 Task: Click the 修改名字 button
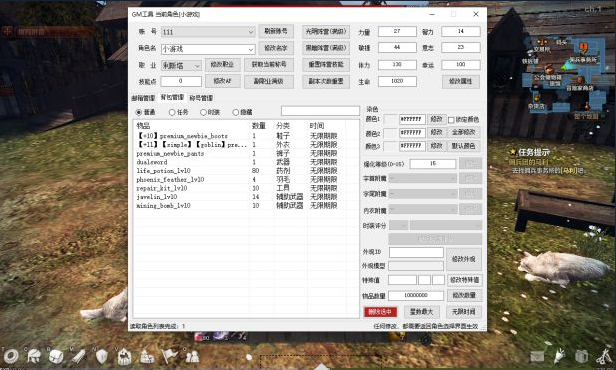[x=276, y=48]
